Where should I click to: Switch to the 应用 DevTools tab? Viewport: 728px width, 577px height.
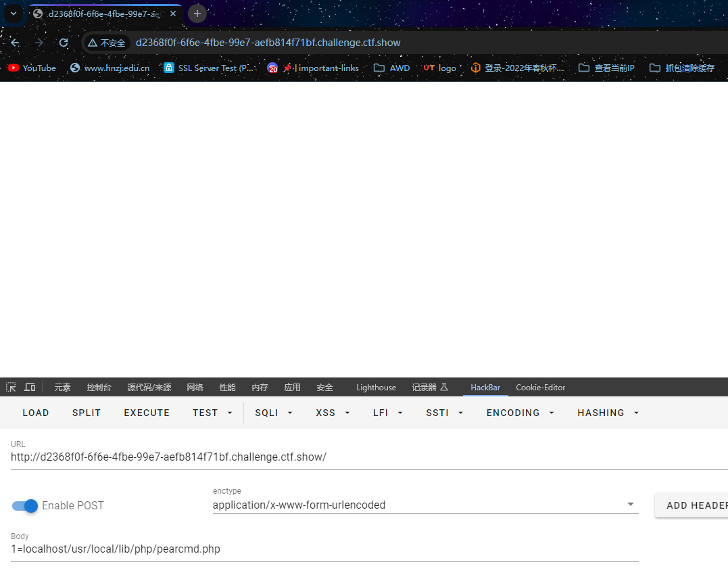pyautogui.click(x=292, y=388)
